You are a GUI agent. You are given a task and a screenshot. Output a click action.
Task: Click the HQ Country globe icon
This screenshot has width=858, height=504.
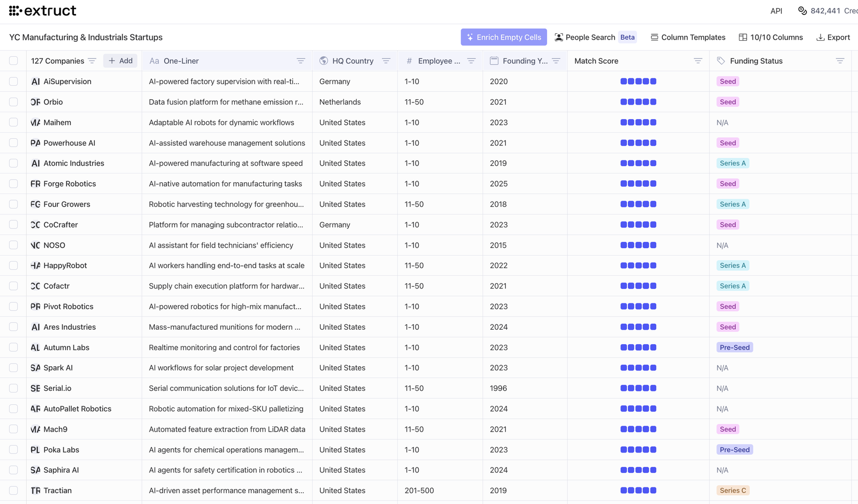324,61
